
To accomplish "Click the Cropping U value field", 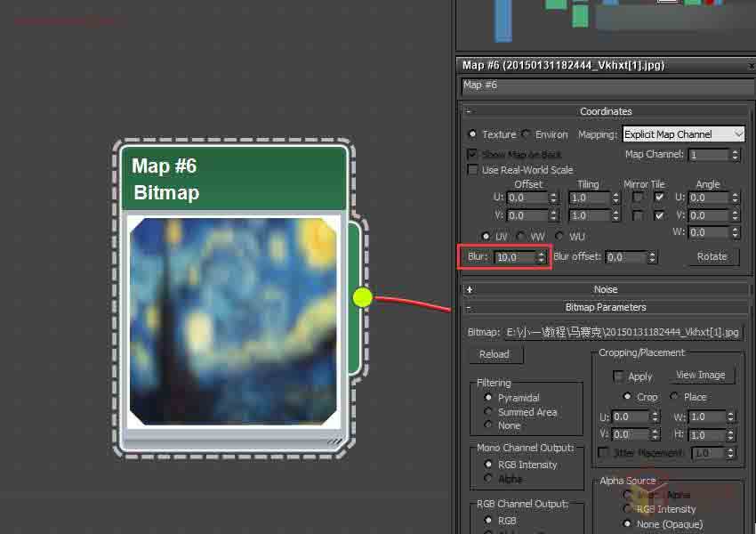I will click(x=631, y=417).
